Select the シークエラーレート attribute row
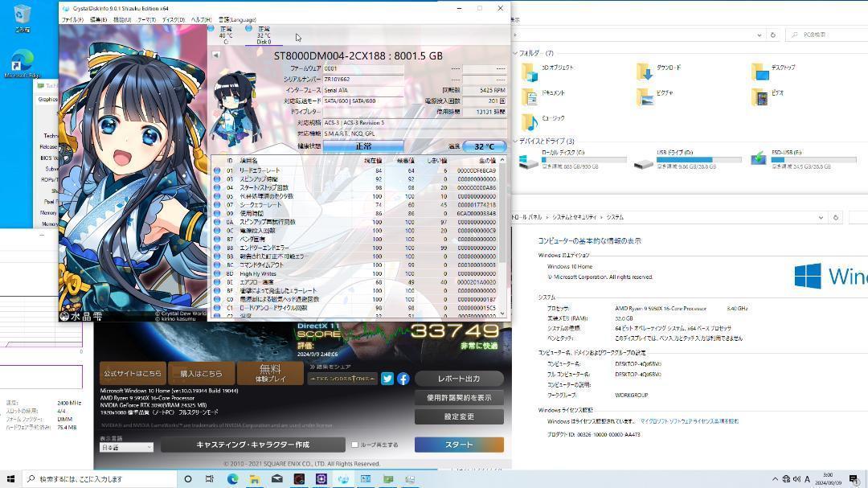868x488 pixels. pyautogui.click(x=355, y=205)
